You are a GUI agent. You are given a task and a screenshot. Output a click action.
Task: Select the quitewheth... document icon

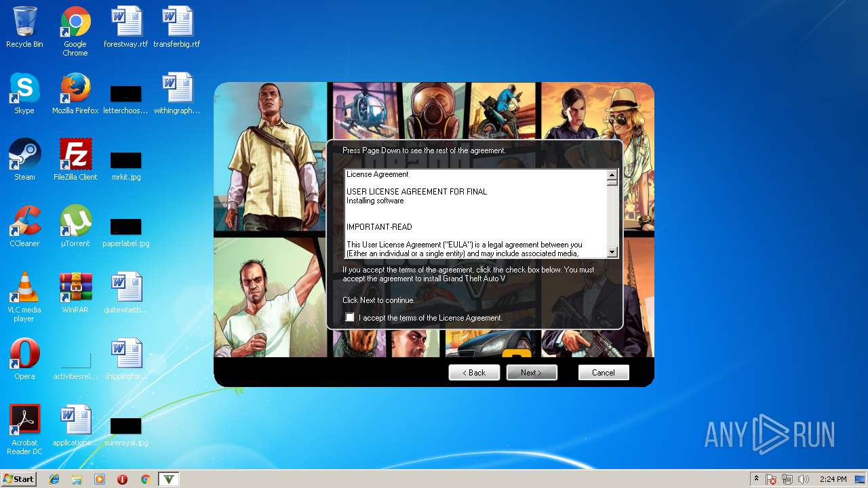click(125, 293)
